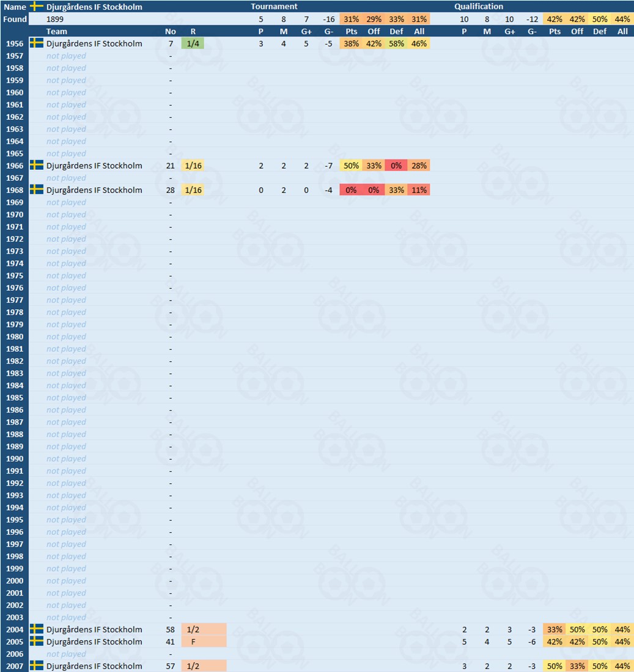Select the green 1/4 round cell for 1956
The width and height of the screenshot is (634, 672).
click(x=193, y=43)
